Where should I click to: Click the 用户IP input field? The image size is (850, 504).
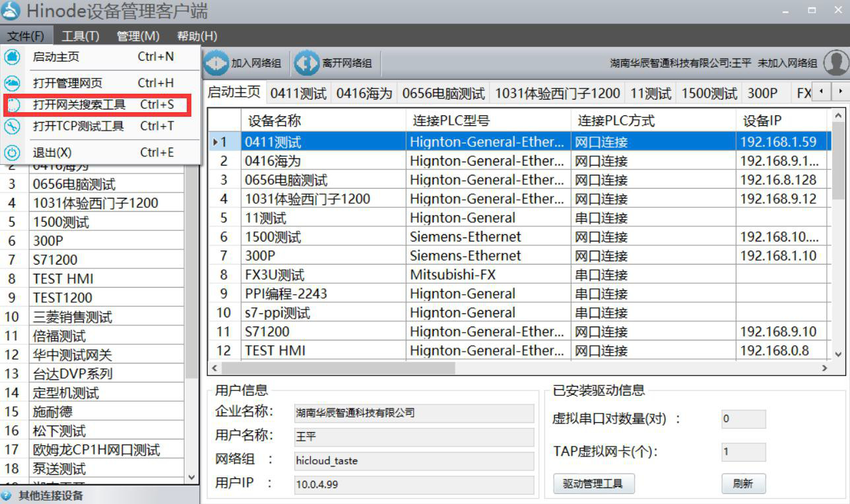414,484
